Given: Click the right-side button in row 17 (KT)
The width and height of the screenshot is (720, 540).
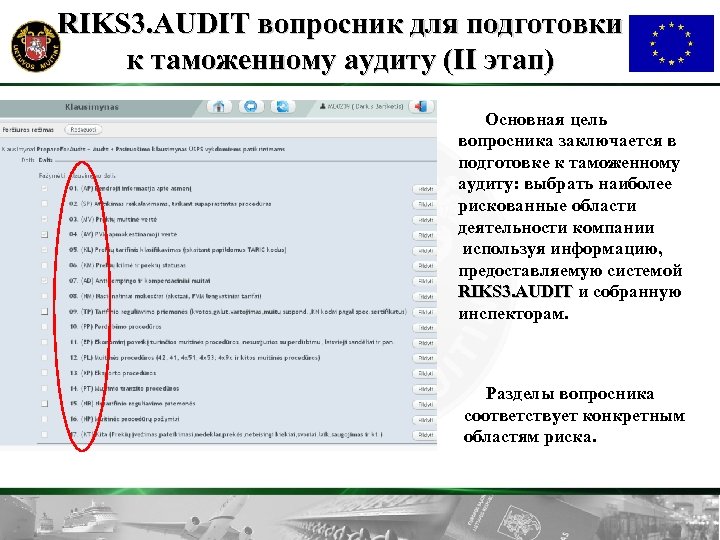Looking at the screenshot, I should point(424,435).
